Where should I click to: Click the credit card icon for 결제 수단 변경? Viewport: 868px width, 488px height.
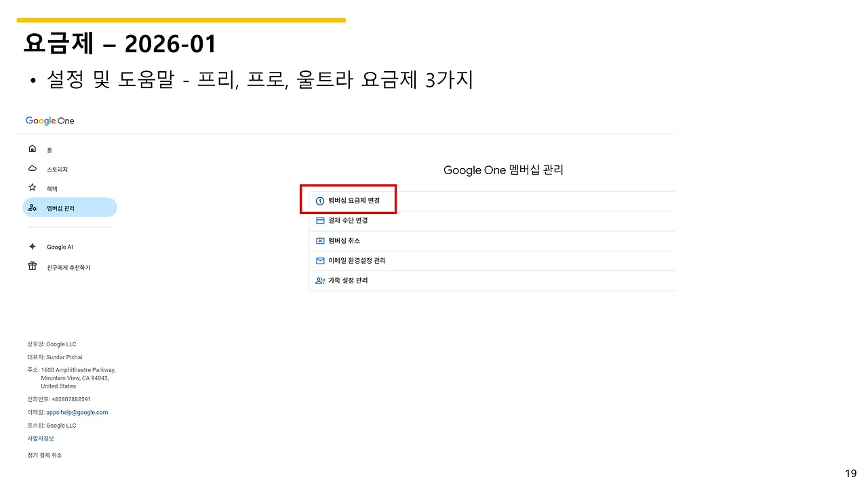tap(319, 220)
